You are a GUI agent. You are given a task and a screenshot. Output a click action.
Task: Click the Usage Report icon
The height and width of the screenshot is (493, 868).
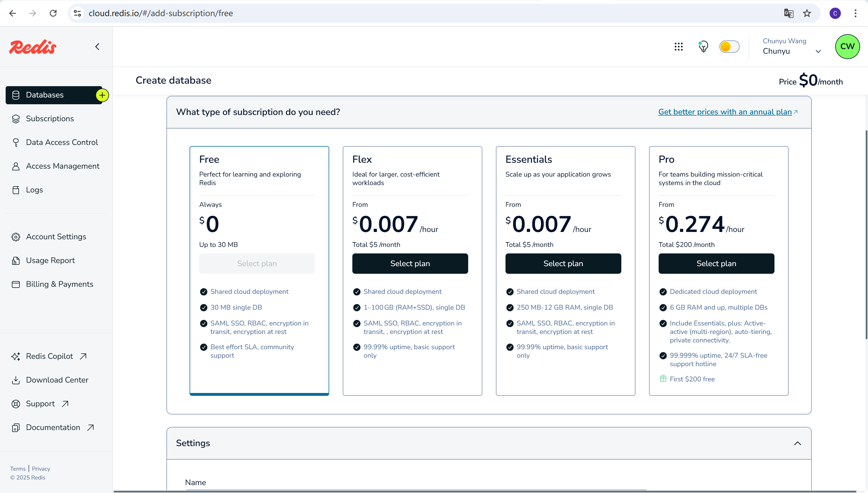pyautogui.click(x=16, y=260)
